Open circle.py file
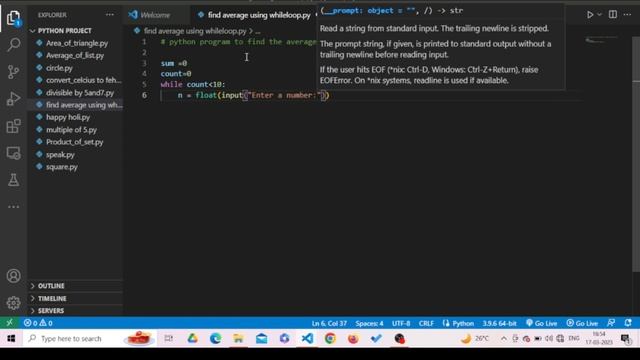Screen dimensions: 640x360 pos(59,68)
